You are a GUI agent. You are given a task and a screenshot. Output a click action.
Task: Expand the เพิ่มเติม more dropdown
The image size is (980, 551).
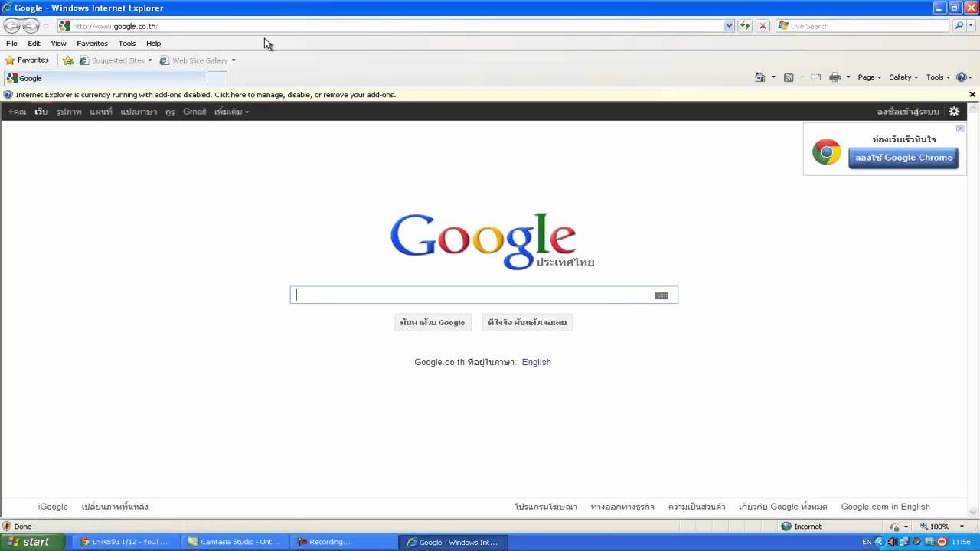[x=231, y=112]
